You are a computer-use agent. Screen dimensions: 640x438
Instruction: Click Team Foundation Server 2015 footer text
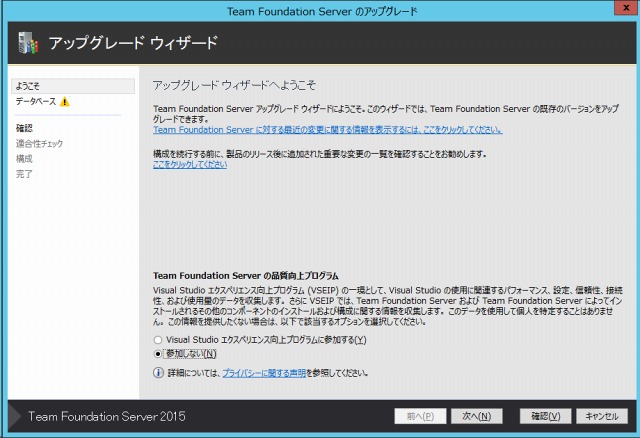click(x=107, y=416)
